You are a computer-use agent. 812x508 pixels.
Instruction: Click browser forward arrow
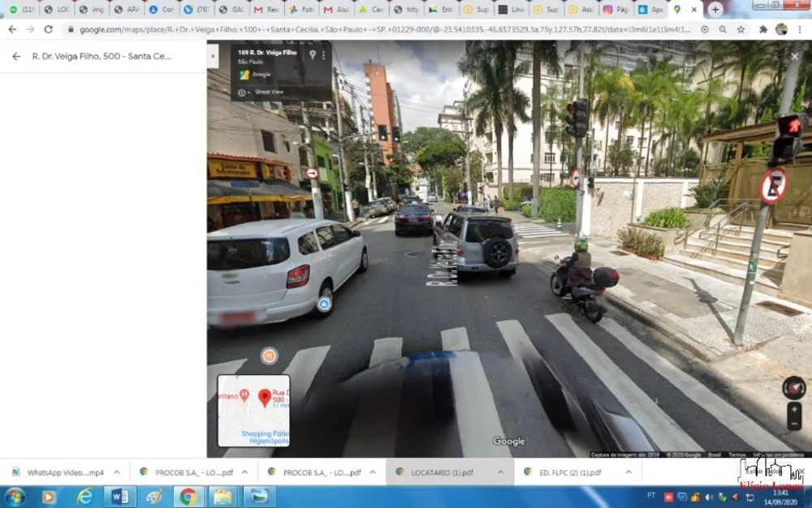pos(31,30)
